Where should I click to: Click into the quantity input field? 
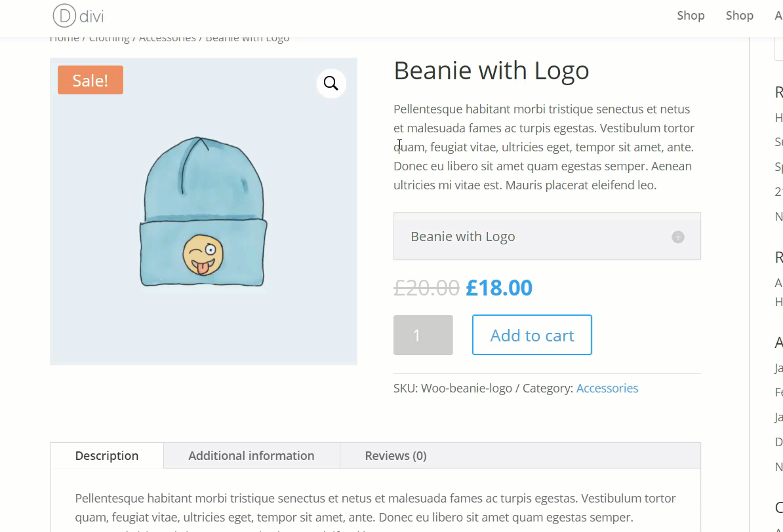point(423,335)
